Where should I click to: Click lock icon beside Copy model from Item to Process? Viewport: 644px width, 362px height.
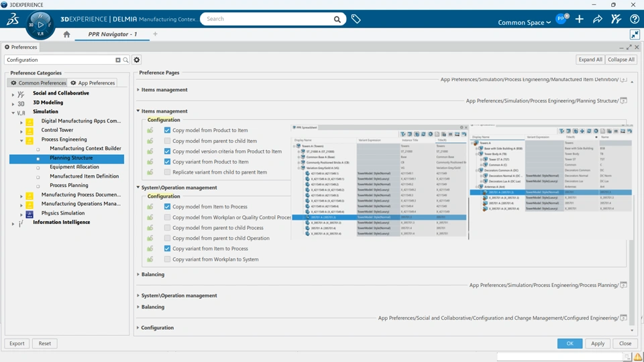pos(150,206)
